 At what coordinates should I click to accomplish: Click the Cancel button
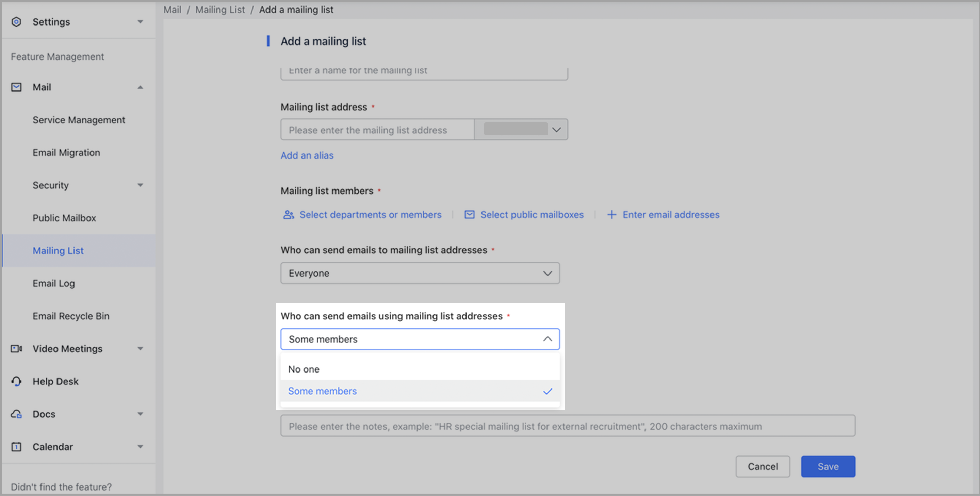click(763, 466)
